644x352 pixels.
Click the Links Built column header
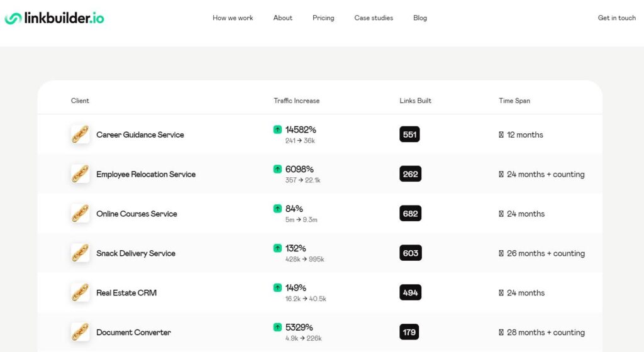(x=415, y=101)
